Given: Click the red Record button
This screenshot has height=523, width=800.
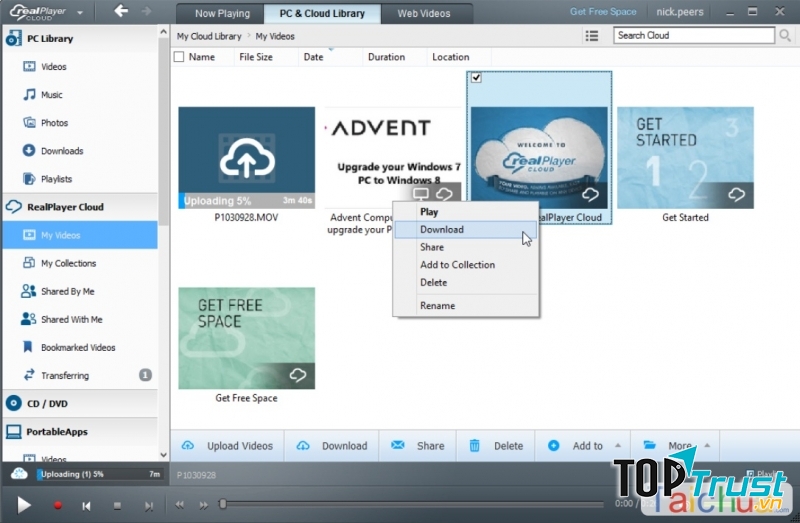Looking at the screenshot, I should tap(58, 505).
